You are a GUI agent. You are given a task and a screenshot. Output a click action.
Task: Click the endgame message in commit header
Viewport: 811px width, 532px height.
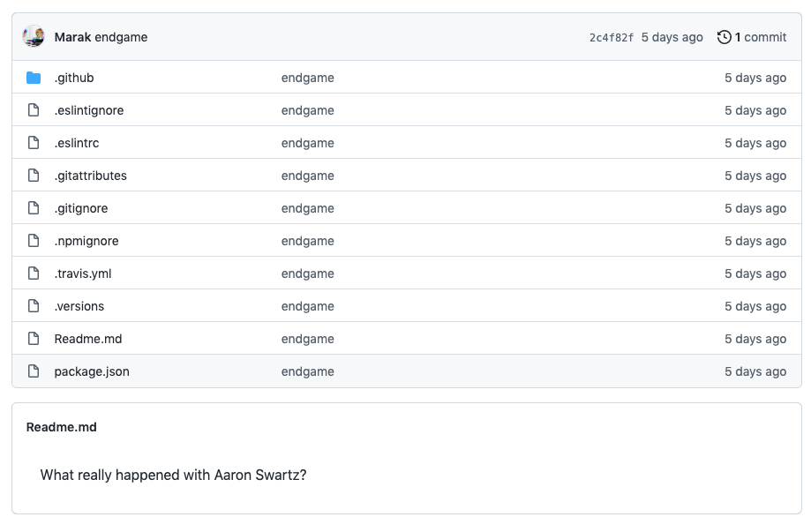click(121, 37)
